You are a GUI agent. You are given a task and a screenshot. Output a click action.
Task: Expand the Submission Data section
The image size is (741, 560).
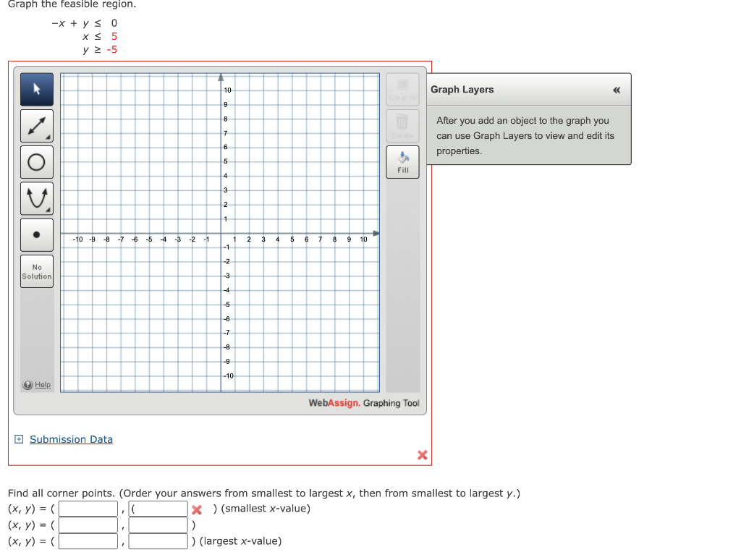(x=18, y=439)
